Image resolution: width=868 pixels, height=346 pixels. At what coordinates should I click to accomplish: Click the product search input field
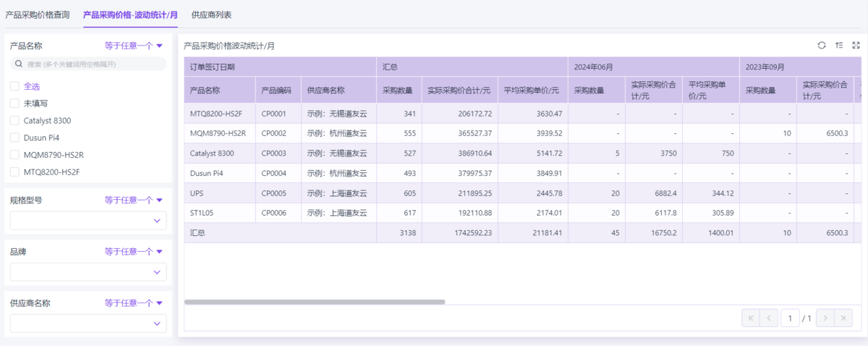88,64
